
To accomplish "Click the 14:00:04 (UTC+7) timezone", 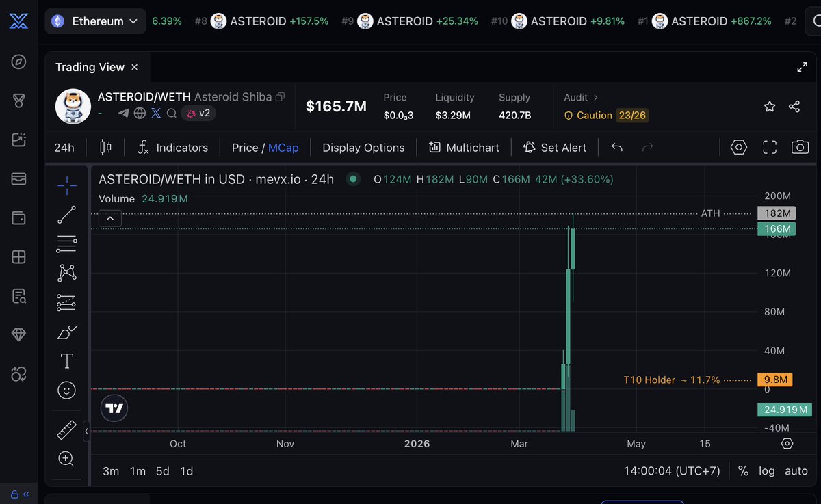I will (x=670, y=470).
